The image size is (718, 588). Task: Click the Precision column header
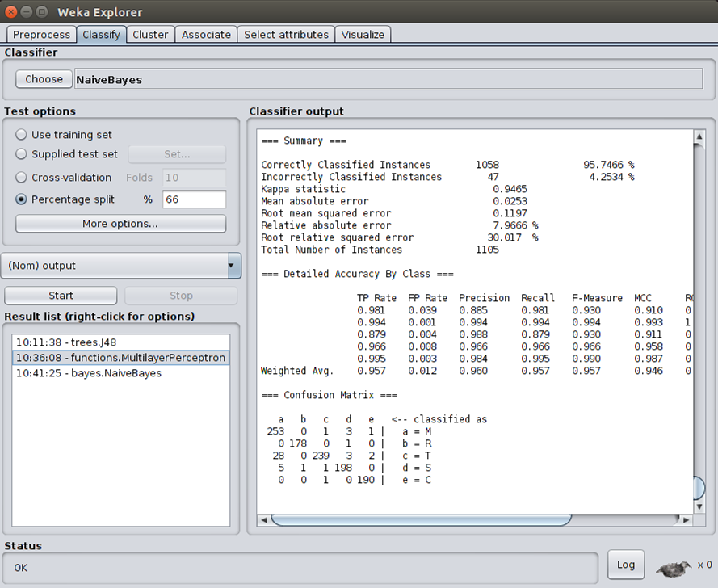[484, 298]
